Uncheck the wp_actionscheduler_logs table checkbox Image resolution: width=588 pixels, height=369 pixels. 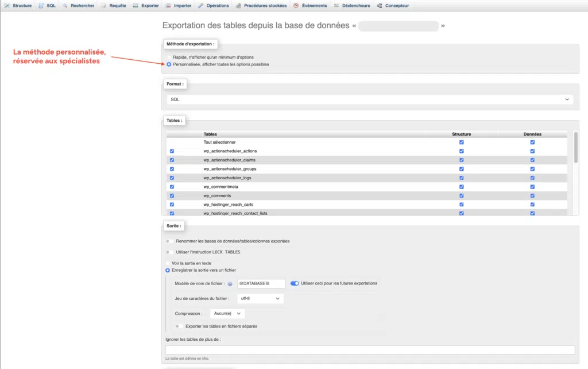(172, 178)
